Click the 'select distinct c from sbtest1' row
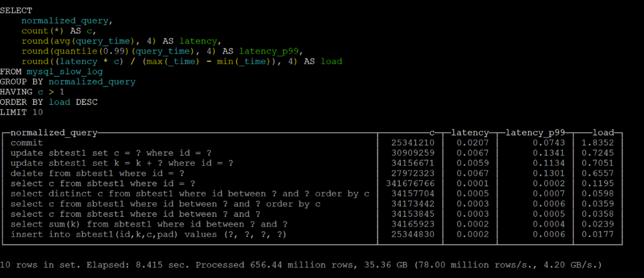Screen dimensions: 644x278 (x=190, y=194)
